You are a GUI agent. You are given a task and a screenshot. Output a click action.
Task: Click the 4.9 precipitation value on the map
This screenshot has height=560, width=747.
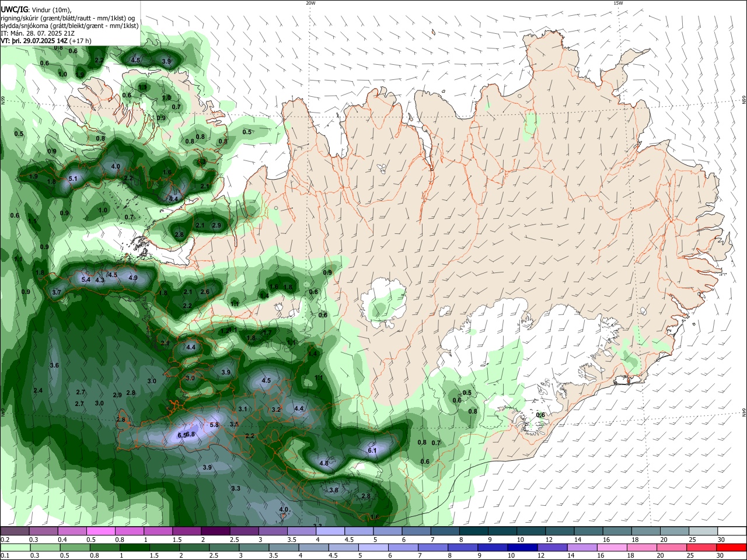[x=133, y=278]
